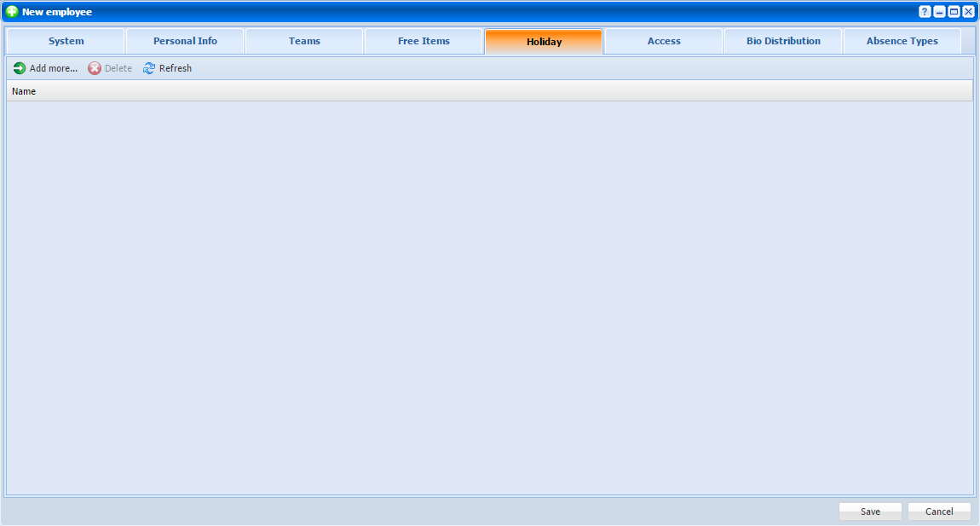
Task: Open the Access tab
Action: [664, 41]
